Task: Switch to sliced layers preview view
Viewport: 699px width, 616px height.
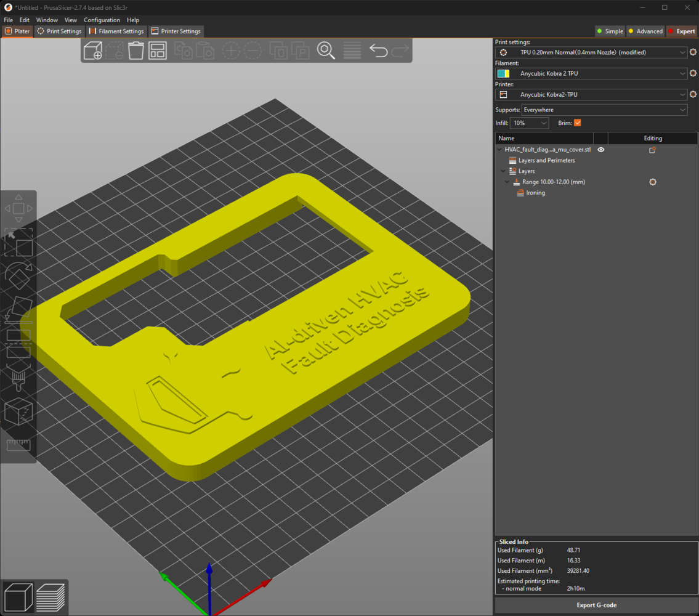Action: (50, 596)
